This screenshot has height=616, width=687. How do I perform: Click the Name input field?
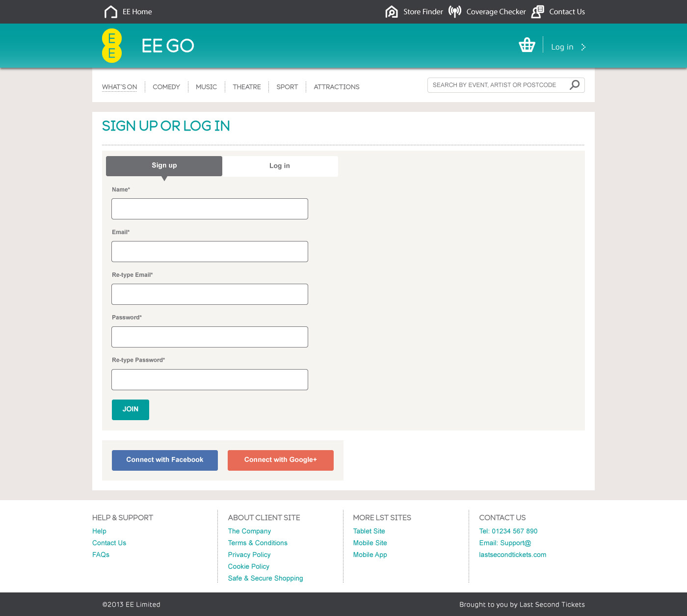pos(210,209)
